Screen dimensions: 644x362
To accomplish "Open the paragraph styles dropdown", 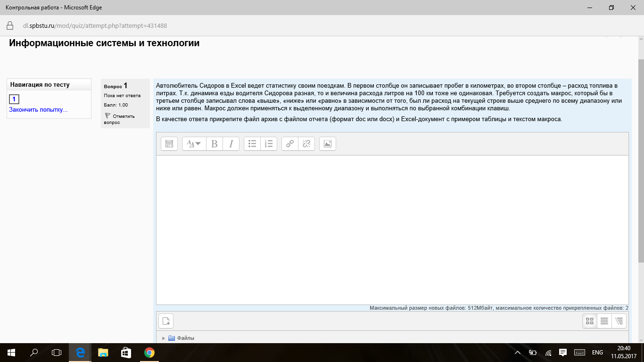I will (x=194, y=144).
